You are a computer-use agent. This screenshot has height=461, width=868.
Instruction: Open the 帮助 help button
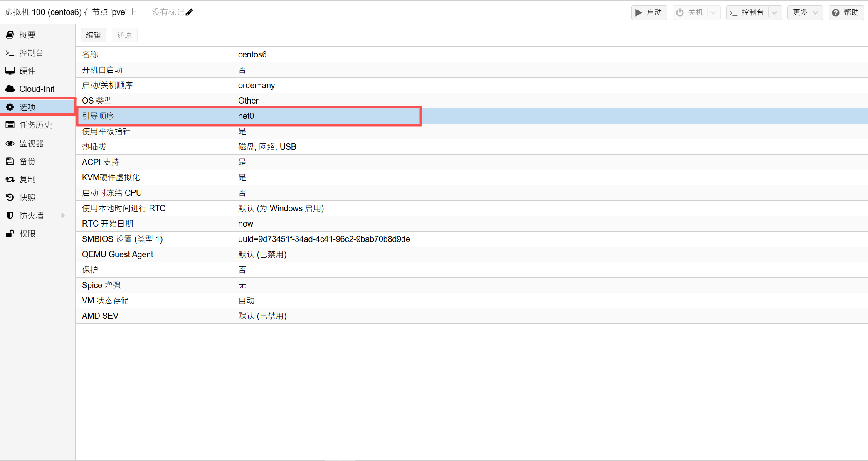point(846,12)
